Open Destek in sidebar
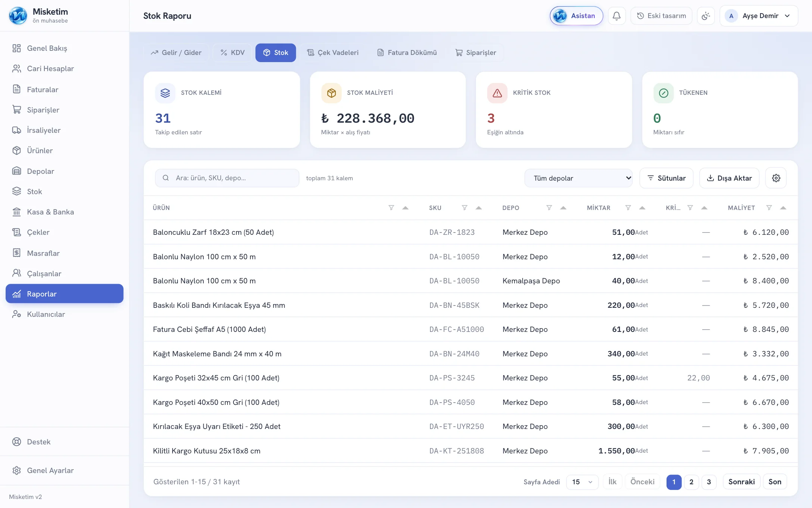Image resolution: width=812 pixels, height=508 pixels. (65, 442)
